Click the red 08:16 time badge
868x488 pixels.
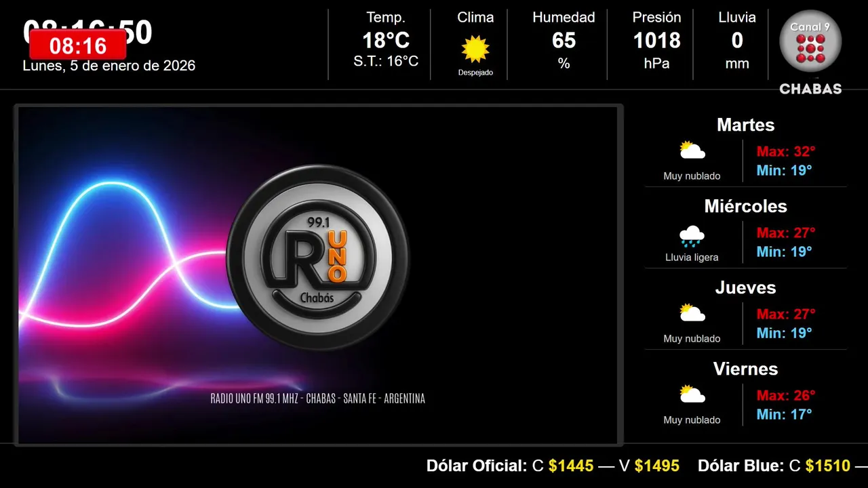click(78, 45)
